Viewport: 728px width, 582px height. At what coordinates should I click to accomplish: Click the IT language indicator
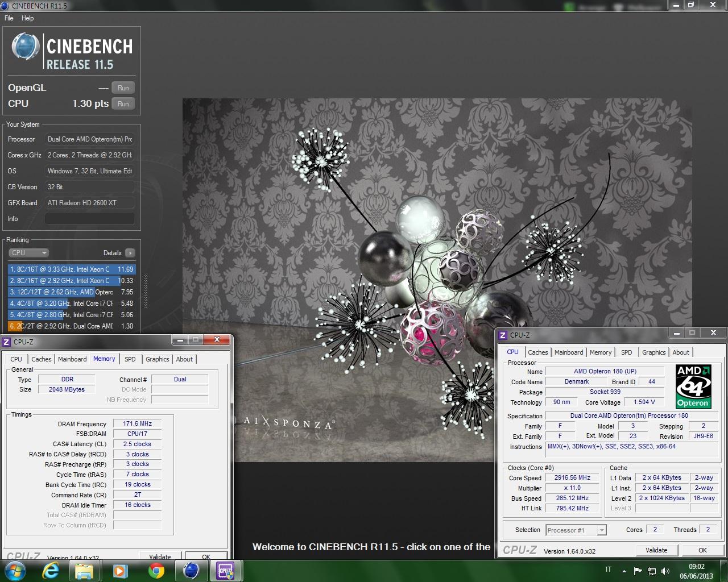point(609,569)
